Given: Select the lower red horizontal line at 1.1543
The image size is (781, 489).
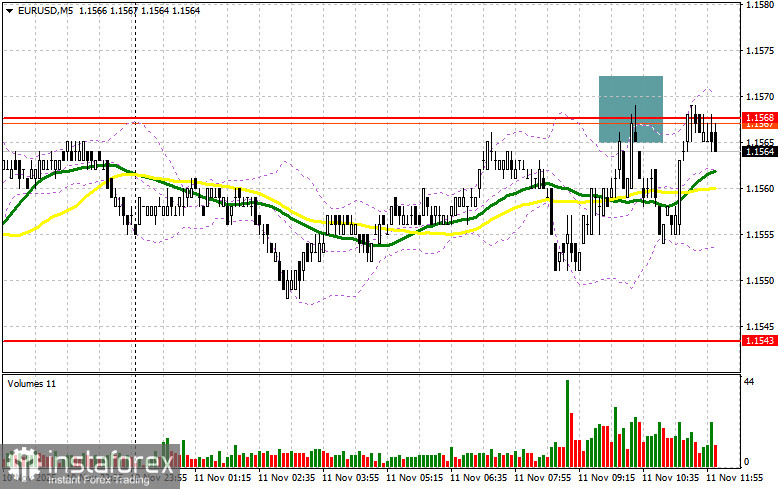Looking at the screenshot, I should 371,341.
